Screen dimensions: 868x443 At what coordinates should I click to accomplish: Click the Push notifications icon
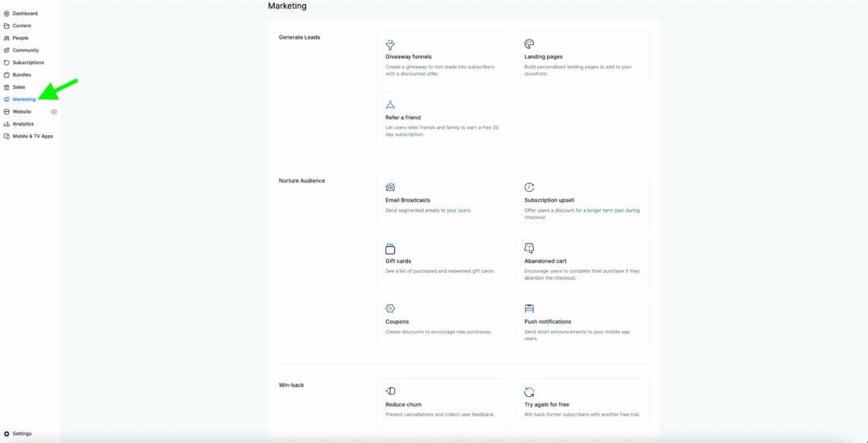pyautogui.click(x=529, y=309)
